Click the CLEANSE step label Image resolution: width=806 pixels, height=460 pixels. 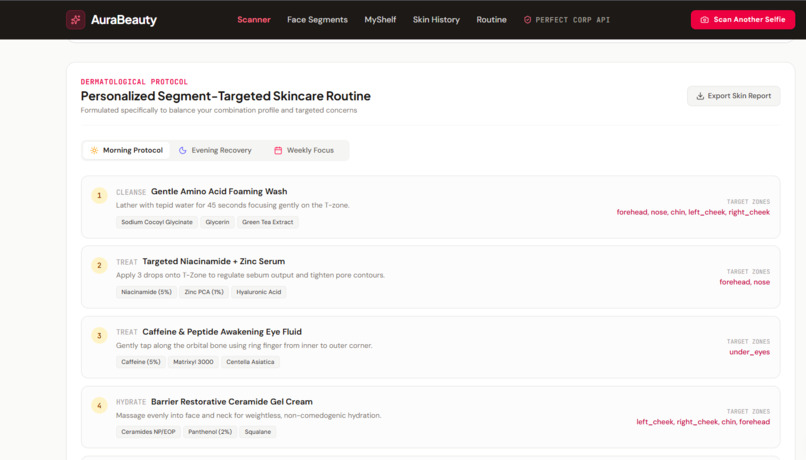click(x=131, y=192)
